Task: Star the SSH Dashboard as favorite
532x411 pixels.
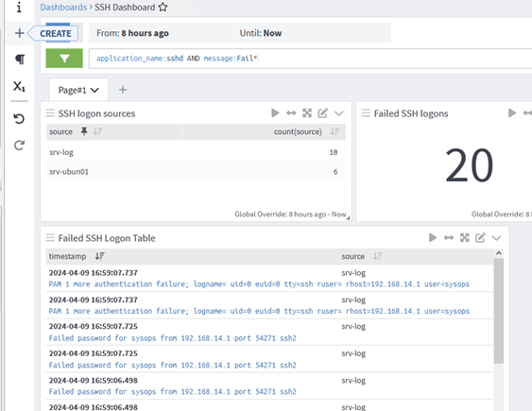Action: coord(163,7)
